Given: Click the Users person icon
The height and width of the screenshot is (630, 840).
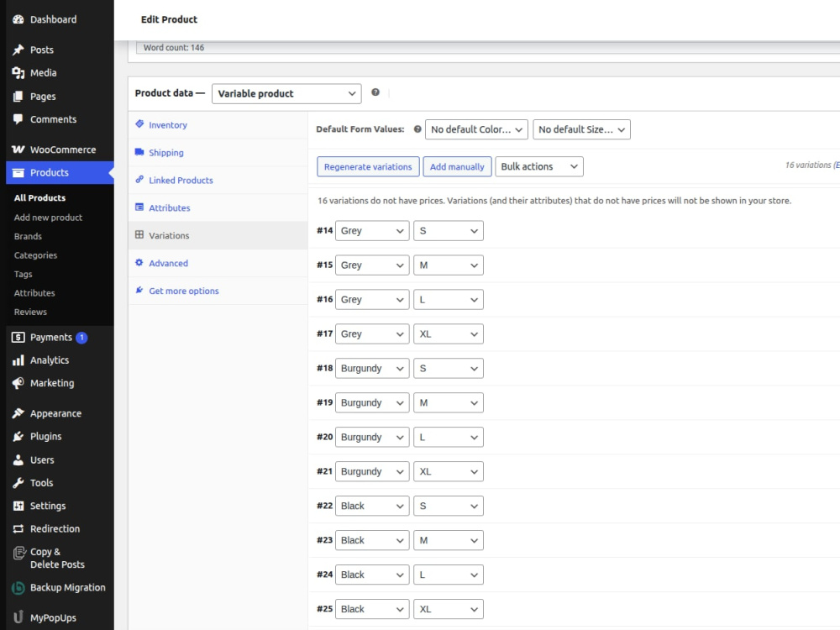Looking at the screenshot, I should [18, 459].
